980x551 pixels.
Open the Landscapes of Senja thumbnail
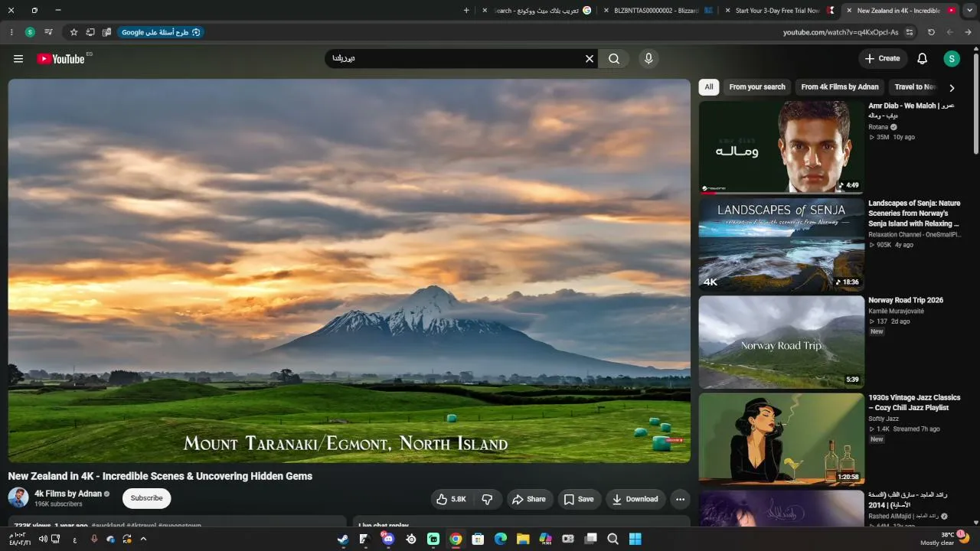(781, 245)
